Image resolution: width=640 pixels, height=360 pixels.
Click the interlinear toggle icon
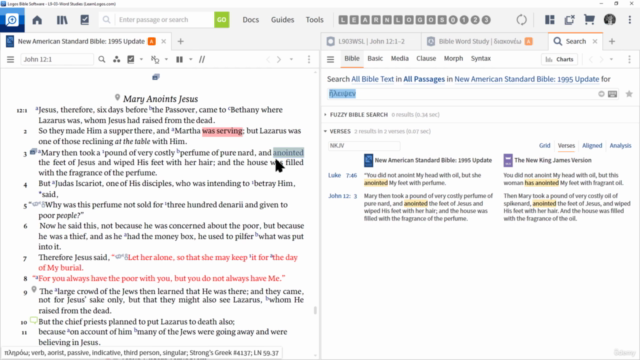point(155,60)
